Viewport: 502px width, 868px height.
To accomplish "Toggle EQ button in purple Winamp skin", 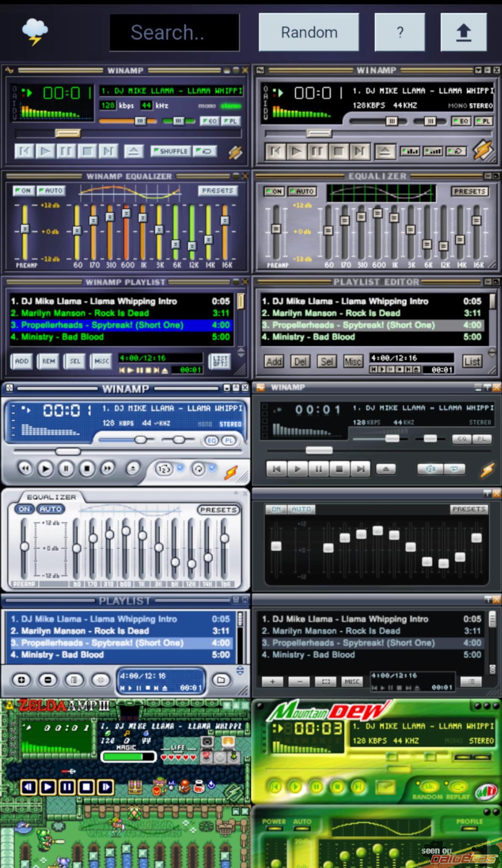I will pyautogui.click(x=209, y=121).
